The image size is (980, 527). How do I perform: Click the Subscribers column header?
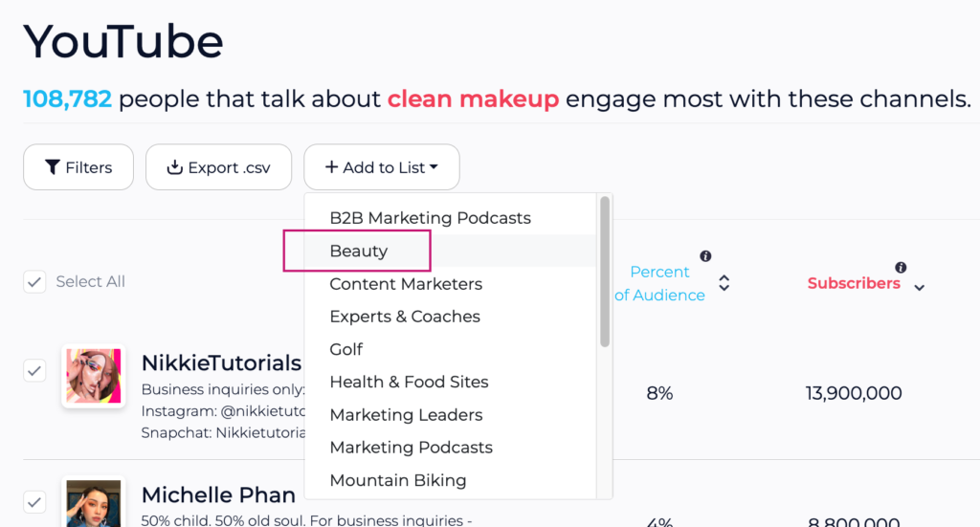point(854,283)
